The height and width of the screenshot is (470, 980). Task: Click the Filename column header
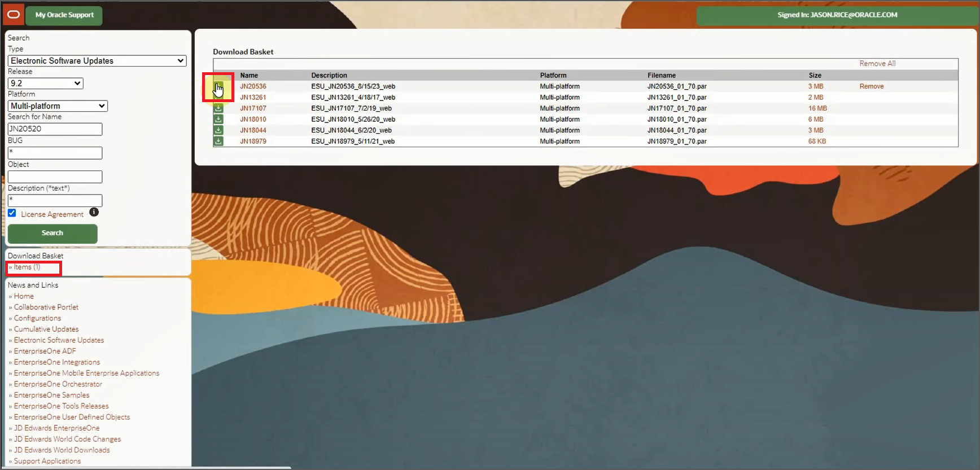(x=662, y=76)
